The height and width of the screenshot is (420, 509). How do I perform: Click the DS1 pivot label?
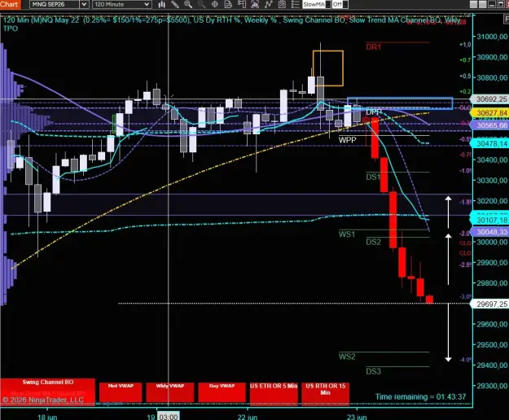click(x=373, y=177)
